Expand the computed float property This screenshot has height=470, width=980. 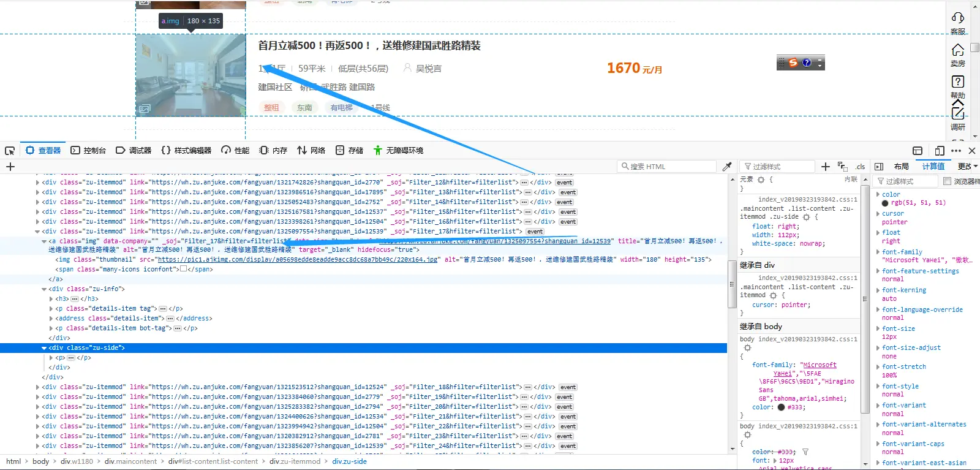[x=878, y=232]
